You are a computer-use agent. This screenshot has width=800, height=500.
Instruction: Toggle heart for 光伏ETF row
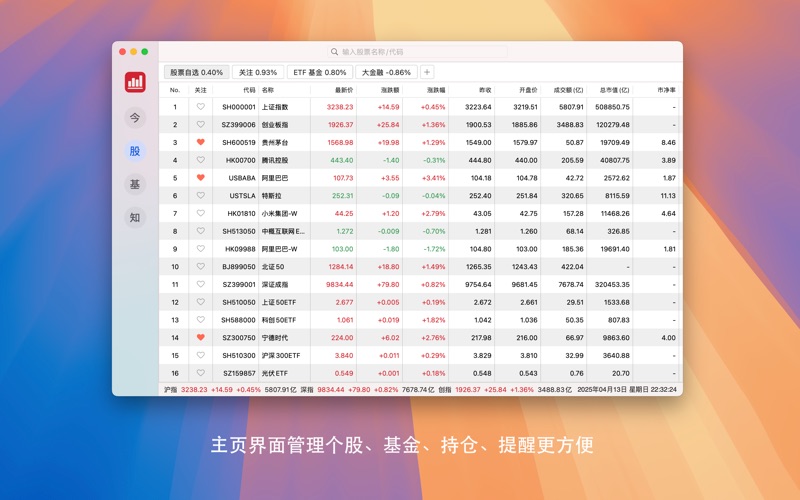coord(201,373)
